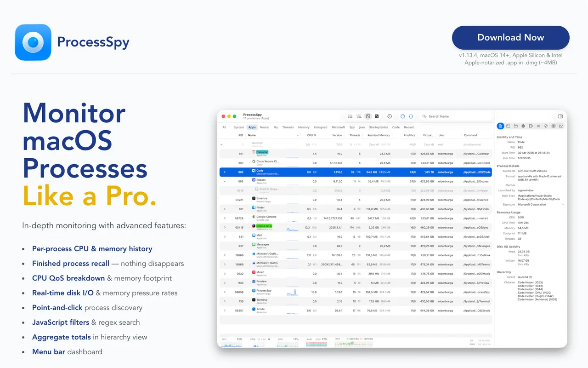The image size is (588, 368).
Task: Expand the Xcode process row
Action: coord(225,310)
